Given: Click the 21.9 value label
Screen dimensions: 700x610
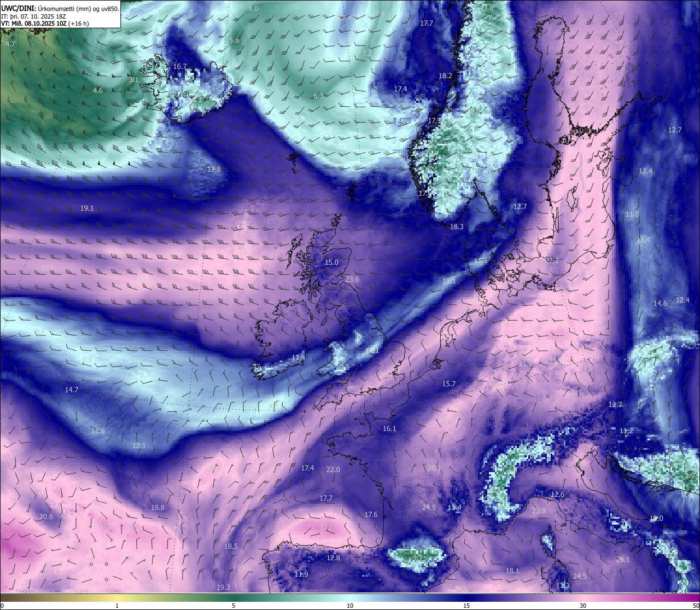Looking at the screenshot, I should (x=526, y=364).
